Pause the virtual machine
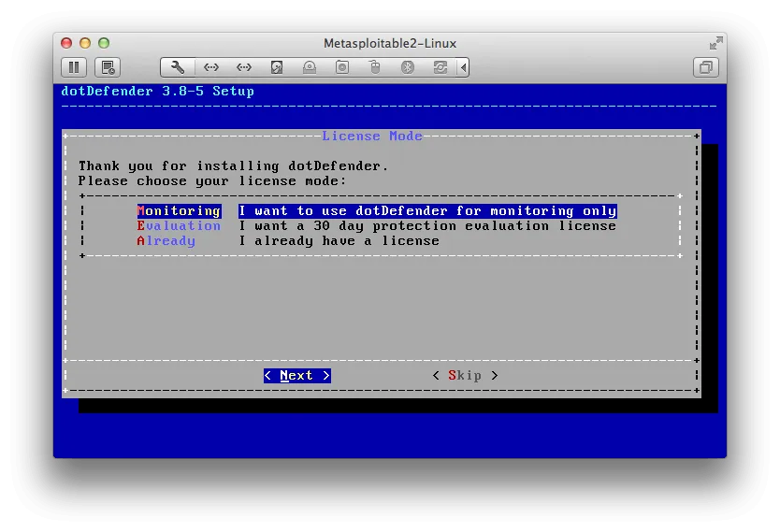The width and height of the screenshot is (780, 532). coord(74,67)
